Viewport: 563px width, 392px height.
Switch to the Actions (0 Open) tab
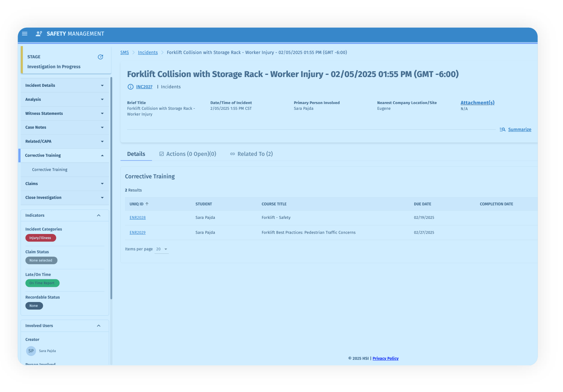(188, 154)
